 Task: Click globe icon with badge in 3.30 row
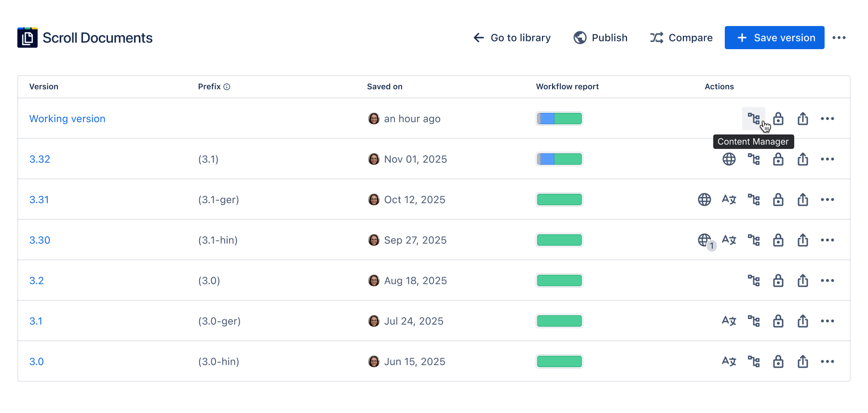[705, 240]
